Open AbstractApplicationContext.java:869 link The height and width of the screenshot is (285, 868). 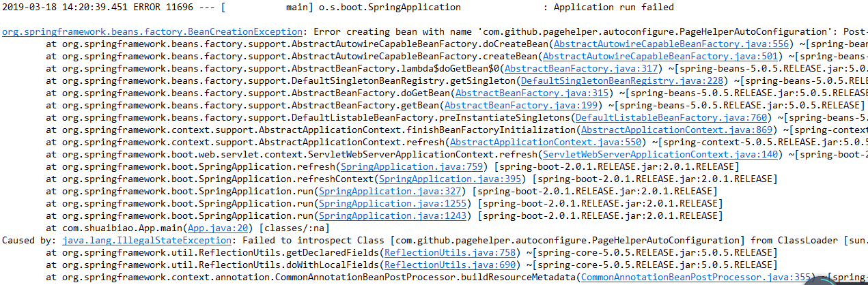677,130
